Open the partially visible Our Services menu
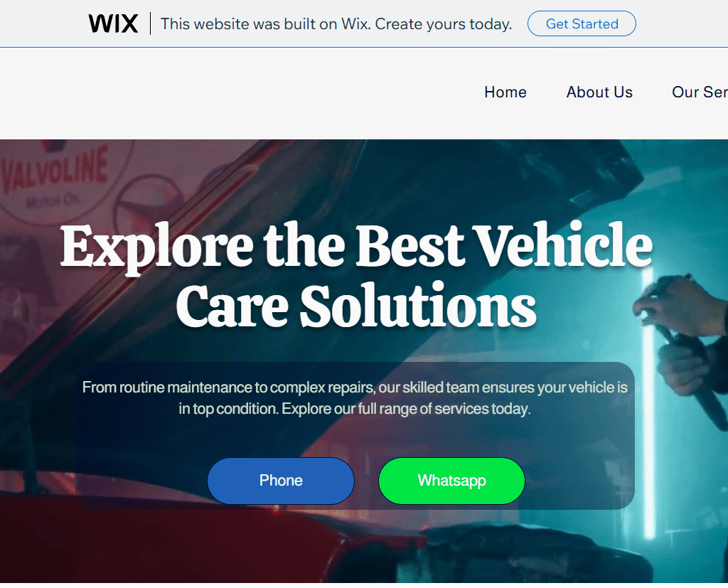This screenshot has height=588, width=728. point(700,92)
